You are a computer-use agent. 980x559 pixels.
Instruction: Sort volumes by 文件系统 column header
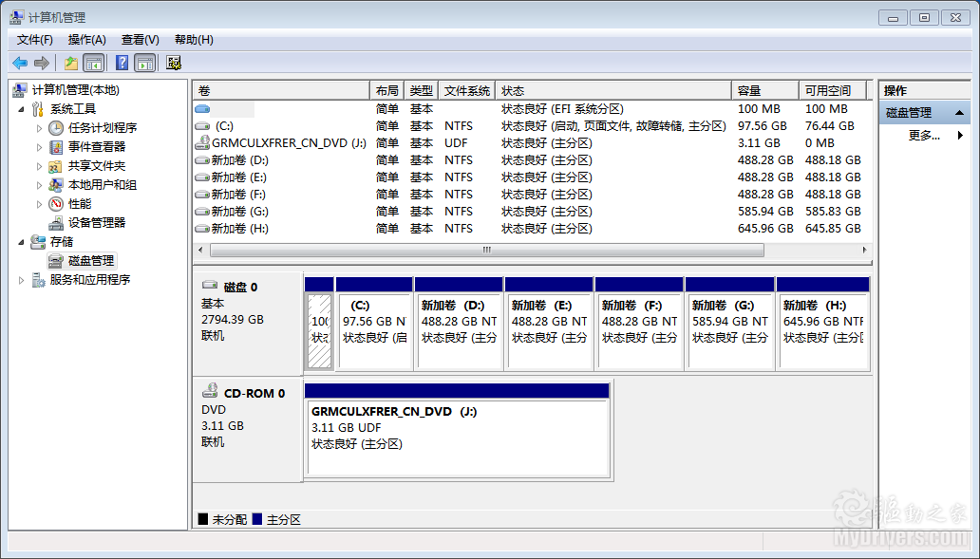pos(466,90)
